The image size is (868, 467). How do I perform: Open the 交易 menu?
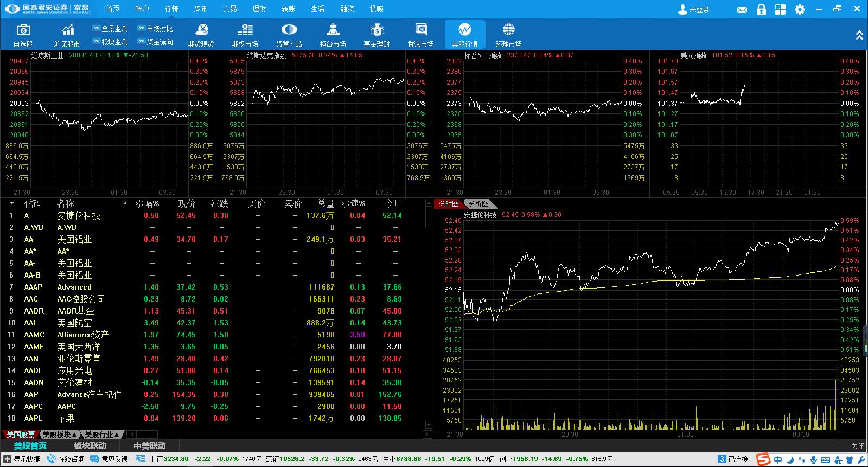point(230,9)
